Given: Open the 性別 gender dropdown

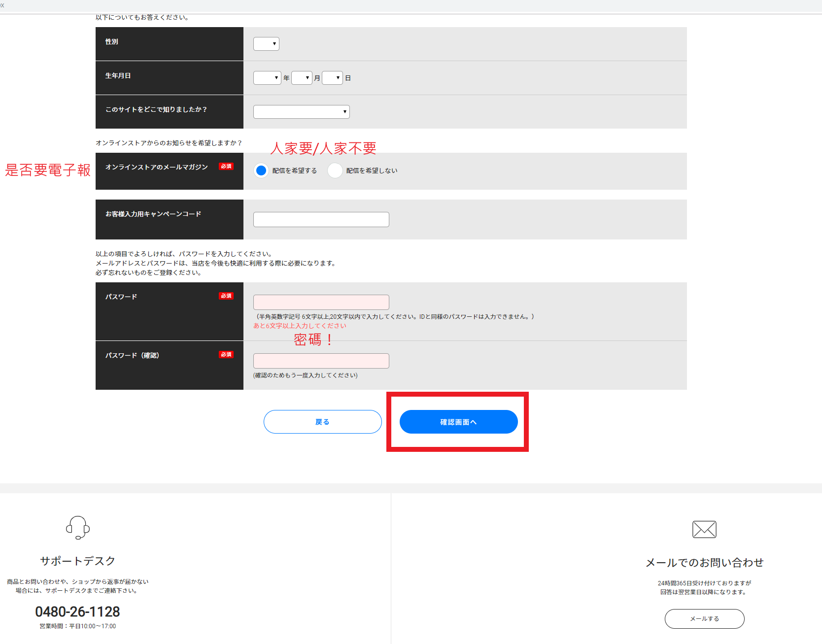Looking at the screenshot, I should pyautogui.click(x=266, y=44).
